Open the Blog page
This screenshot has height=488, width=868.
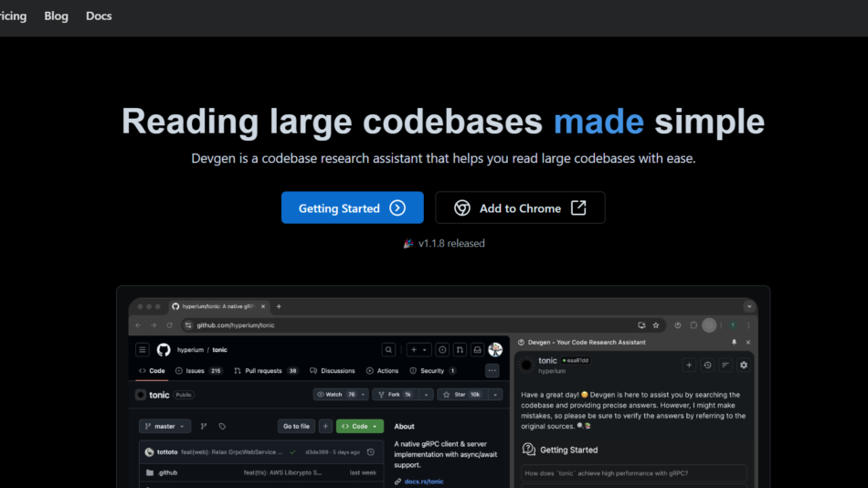pos(56,16)
